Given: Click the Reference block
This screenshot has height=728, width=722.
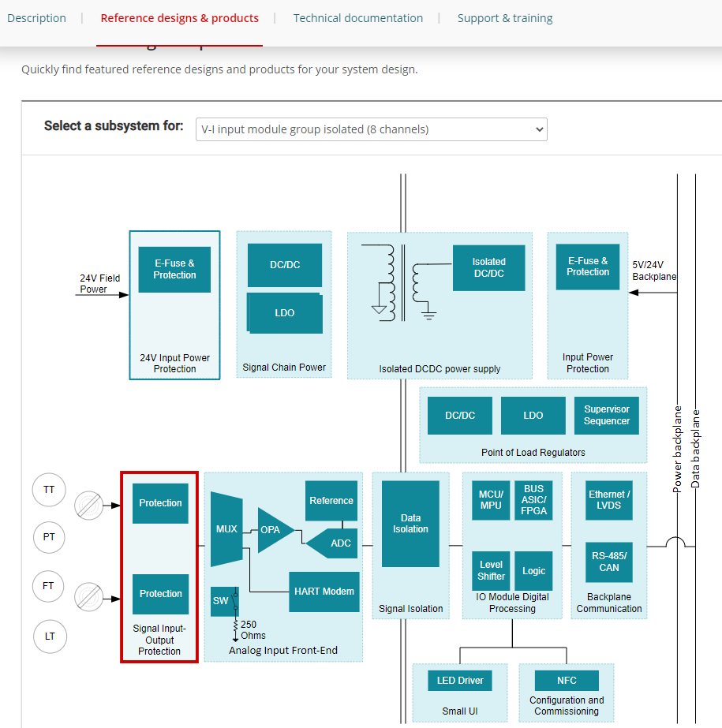Looking at the screenshot, I should coord(331,501).
